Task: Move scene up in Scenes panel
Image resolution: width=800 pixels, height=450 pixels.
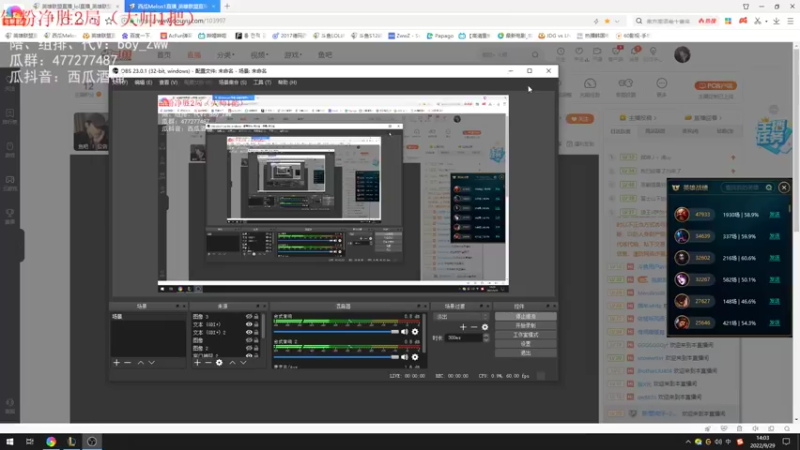Action: [140, 362]
